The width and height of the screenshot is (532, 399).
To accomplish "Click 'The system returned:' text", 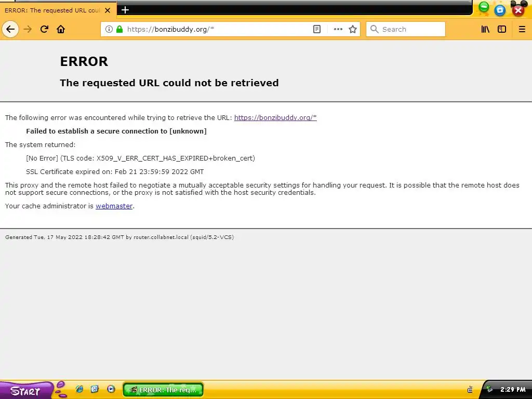I will [x=41, y=145].
